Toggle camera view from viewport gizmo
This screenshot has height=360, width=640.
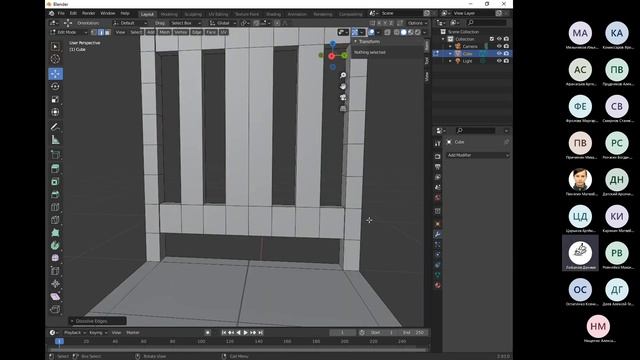click(x=343, y=97)
